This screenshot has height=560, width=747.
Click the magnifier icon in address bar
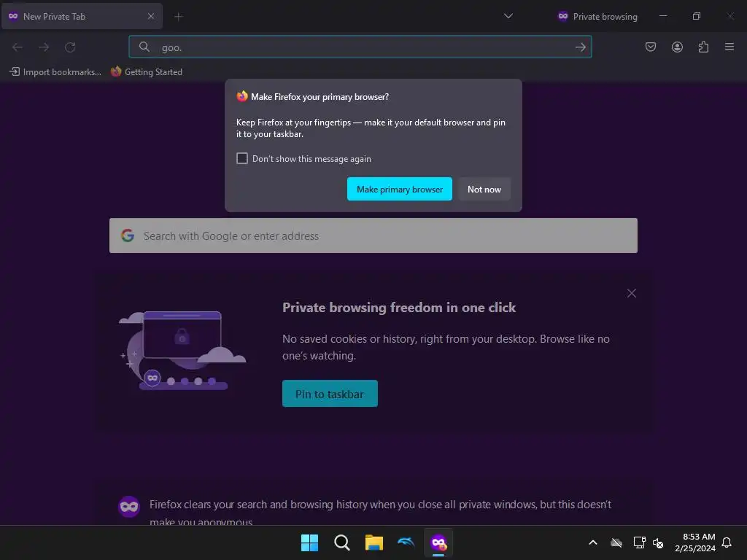coord(144,47)
